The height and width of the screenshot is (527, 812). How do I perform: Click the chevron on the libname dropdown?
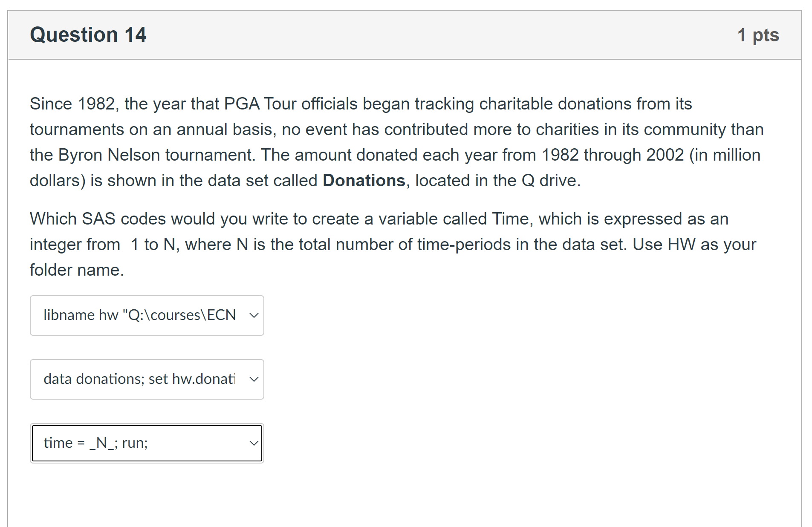pos(254,316)
